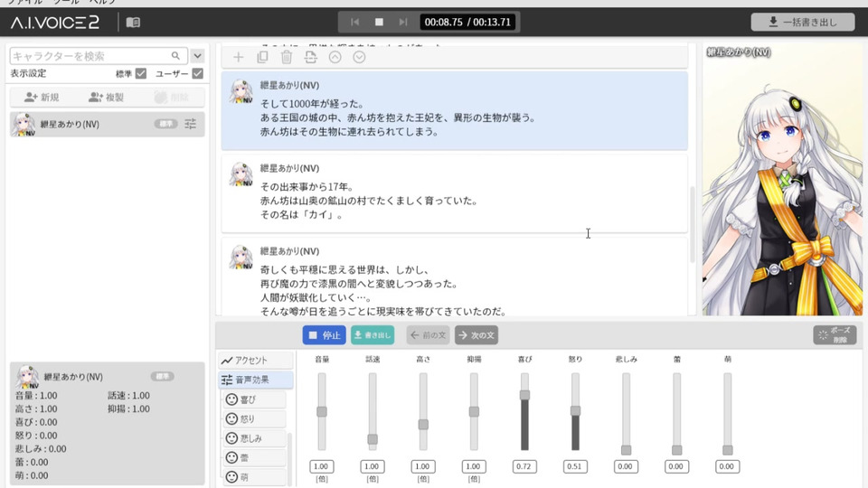Select the 音声効果 tab
The image size is (868, 488).
point(255,380)
